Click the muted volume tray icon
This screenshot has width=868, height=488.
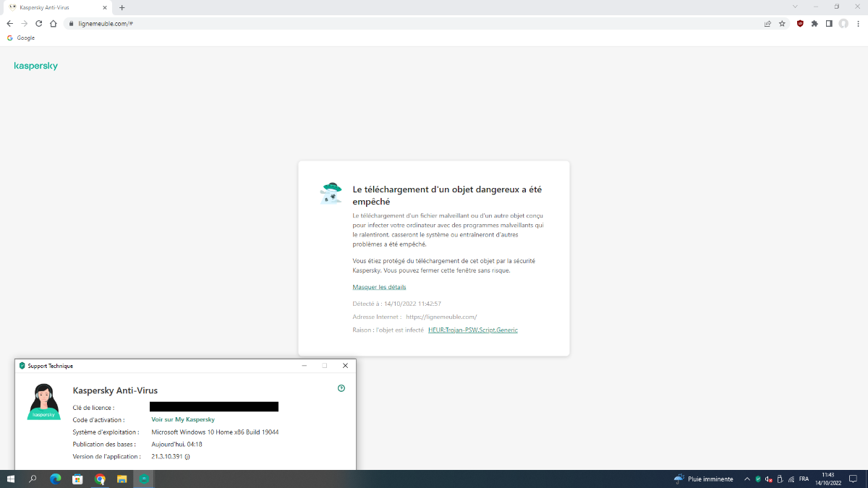(768, 479)
